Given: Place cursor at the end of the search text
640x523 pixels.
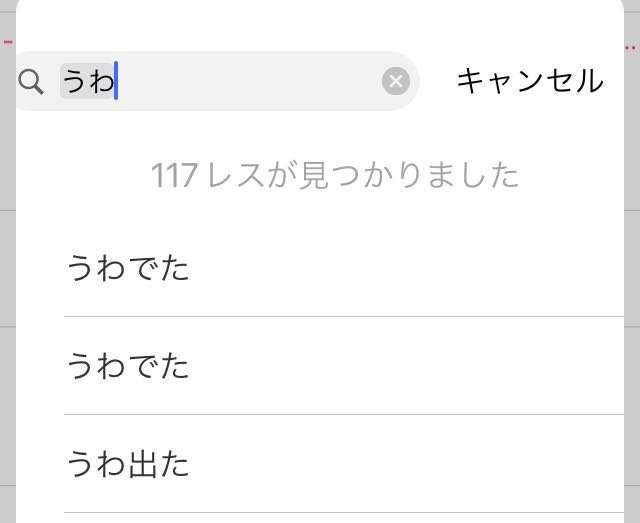Looking at the screenshot, I should tap(117, 81).
